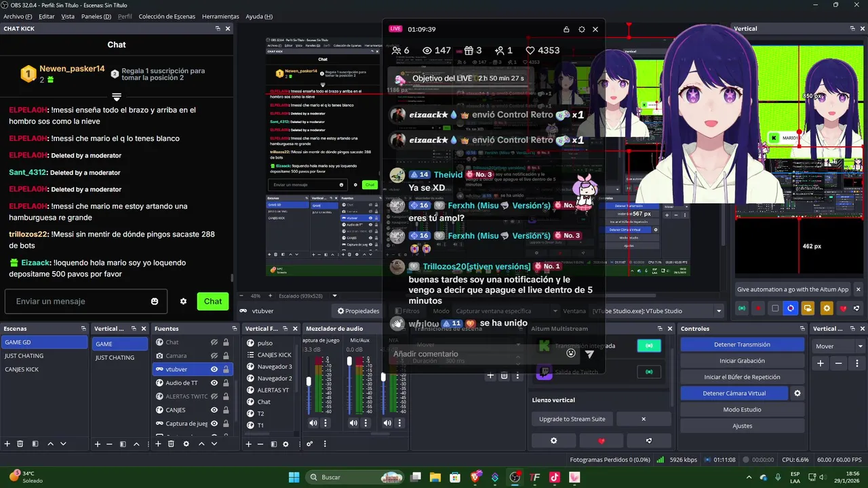Show the Camara source via eye icon
Screen dimensions: 868x488
click(x=214, y=356)
